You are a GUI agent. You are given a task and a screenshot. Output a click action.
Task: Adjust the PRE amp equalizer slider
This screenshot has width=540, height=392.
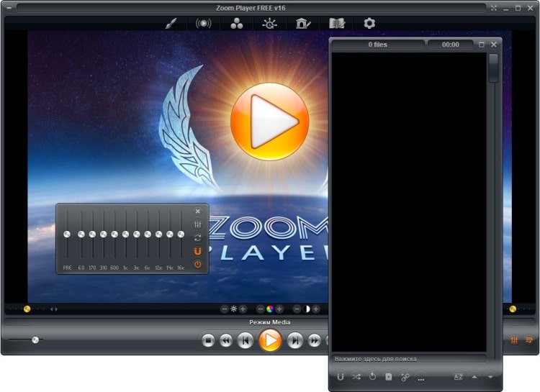point(67,234)
